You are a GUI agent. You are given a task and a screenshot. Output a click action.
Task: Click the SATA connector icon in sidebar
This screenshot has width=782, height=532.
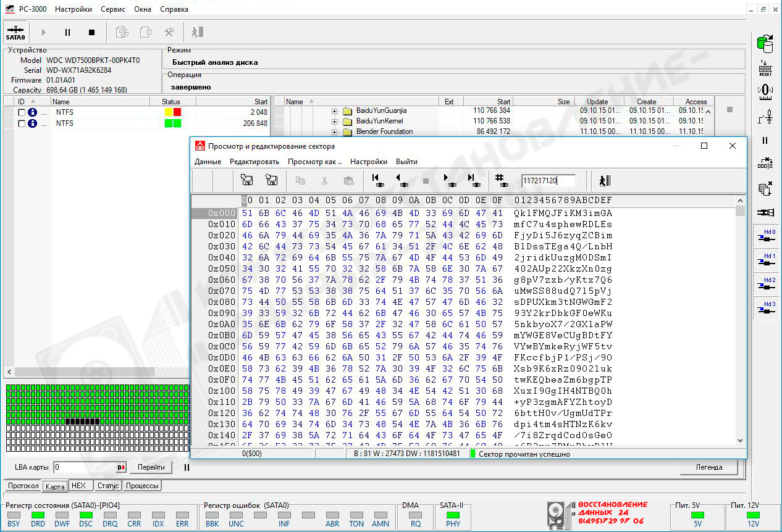click(x=765, y=212)
